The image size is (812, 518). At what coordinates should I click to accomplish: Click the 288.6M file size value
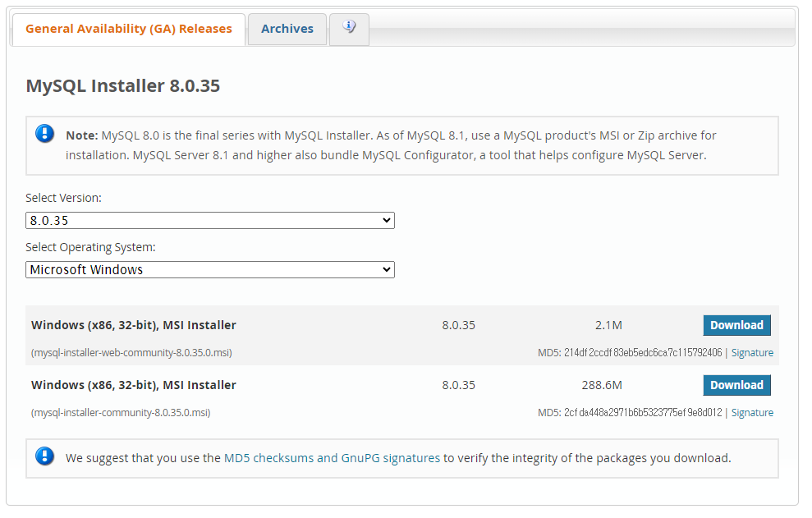pyautogui.click(x=602, y=385)
